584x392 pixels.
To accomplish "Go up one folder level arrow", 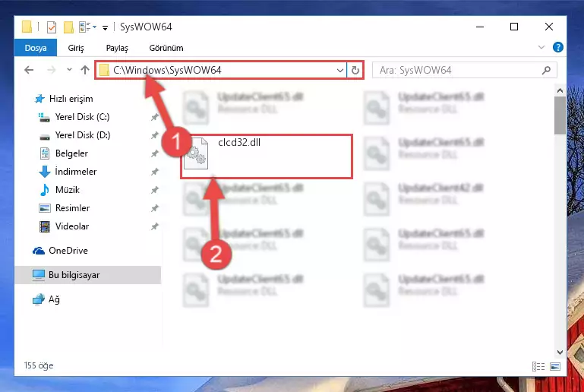I will [x=85, y=70].
